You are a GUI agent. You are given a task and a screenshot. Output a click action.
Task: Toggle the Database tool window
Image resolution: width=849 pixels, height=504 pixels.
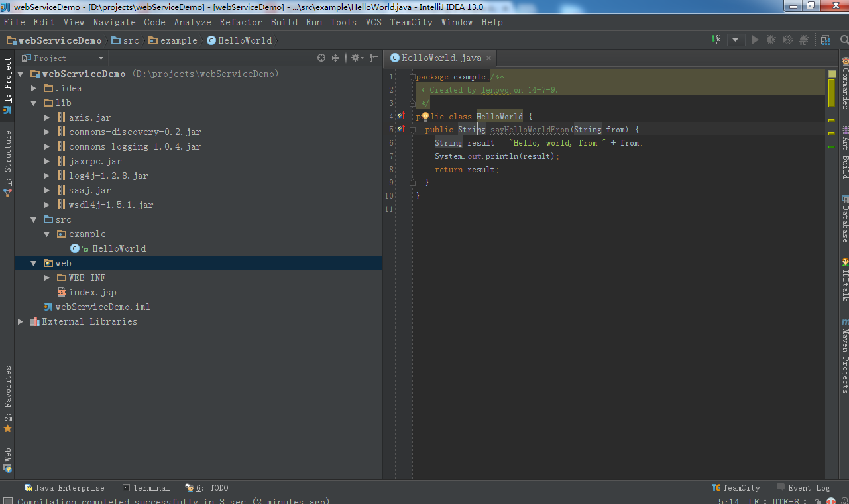coord(844,219)
